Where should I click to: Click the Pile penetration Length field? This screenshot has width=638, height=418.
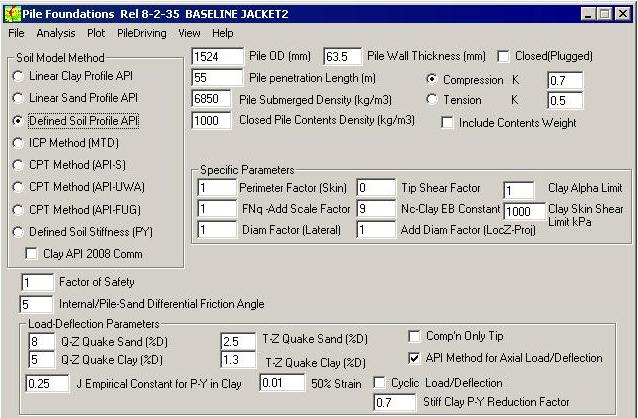click(x=218, y=78)
